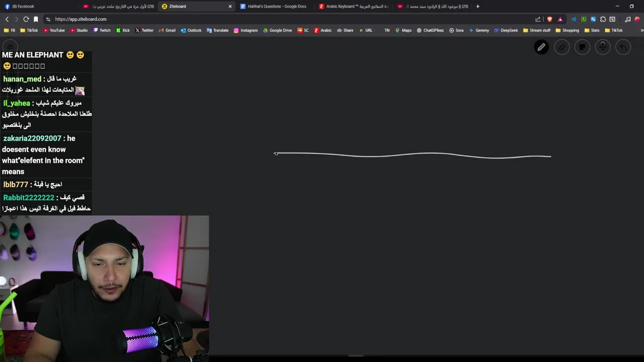Click chat username il_yahea
Viewport: 644px width, 362px height.
pos(17,103)
